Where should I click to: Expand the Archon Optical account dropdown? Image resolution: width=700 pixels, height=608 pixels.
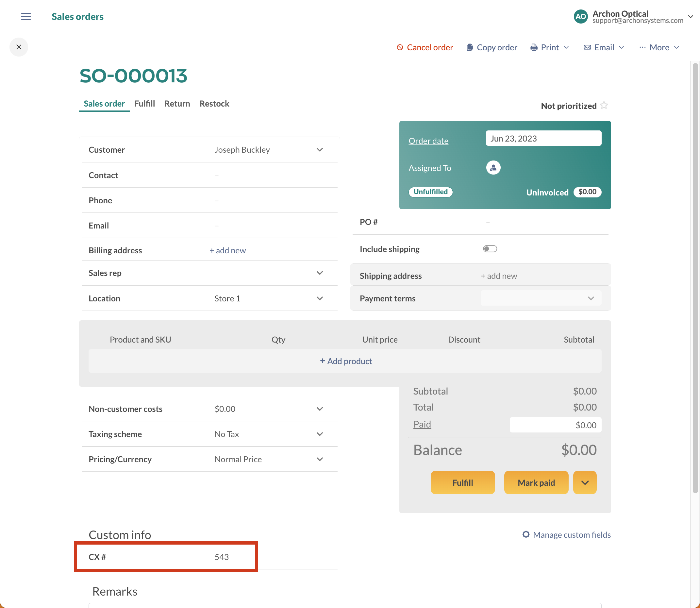pos(691,16)
